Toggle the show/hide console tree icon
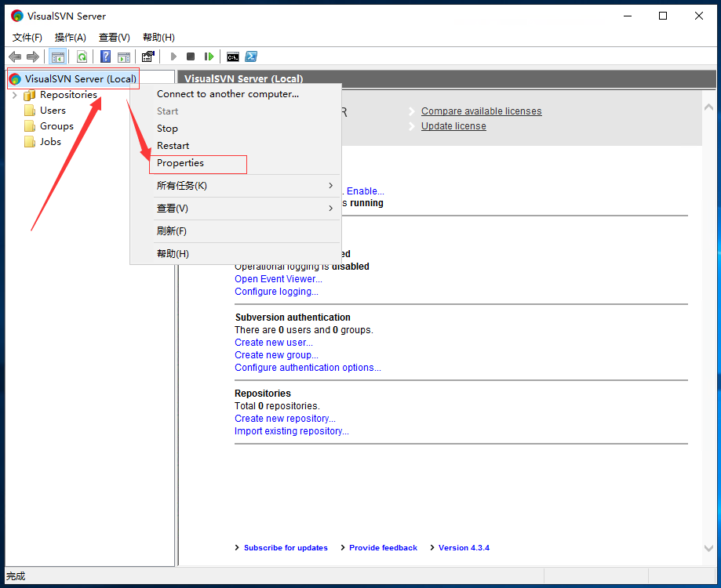 (58, 56)
